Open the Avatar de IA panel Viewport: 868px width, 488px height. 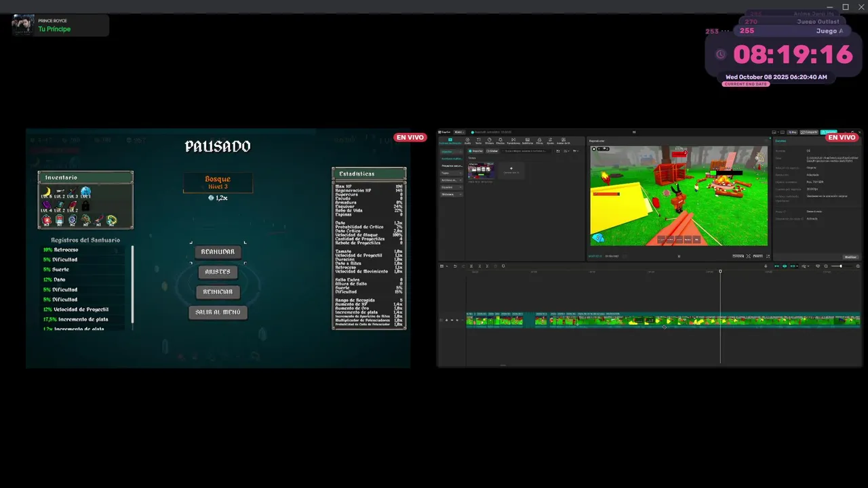point(564,141)
